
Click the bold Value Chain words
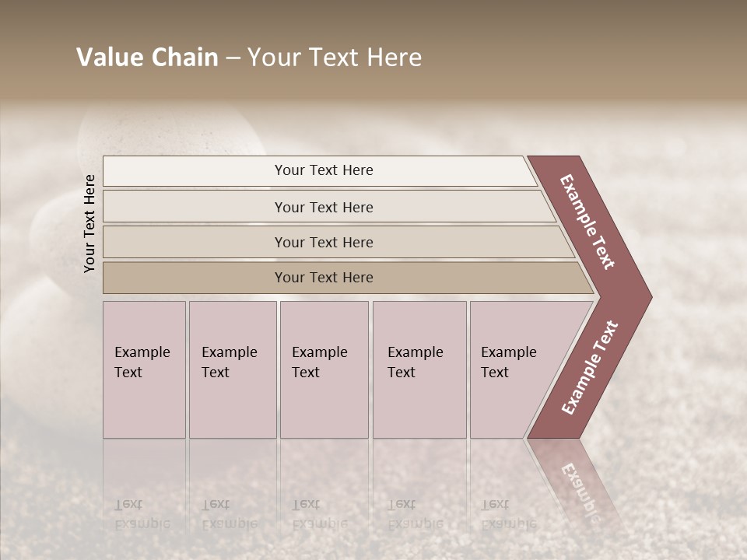[147, 57]
